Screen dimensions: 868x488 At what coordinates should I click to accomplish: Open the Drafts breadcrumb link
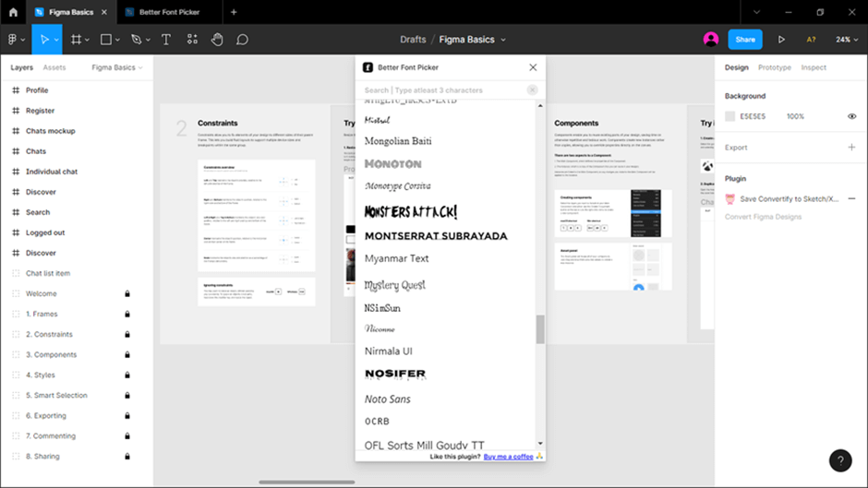tap(413, 40)
